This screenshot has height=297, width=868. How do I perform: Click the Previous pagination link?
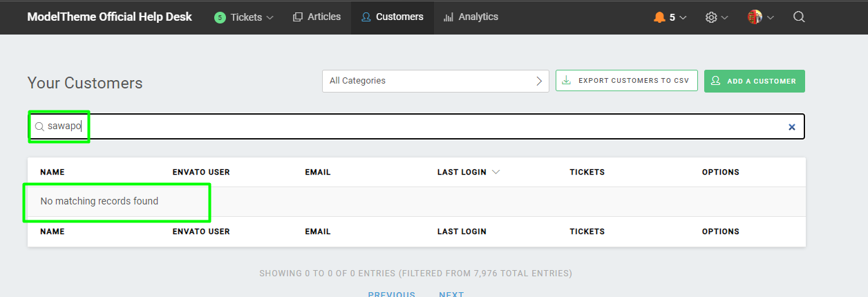pos(391,294)
